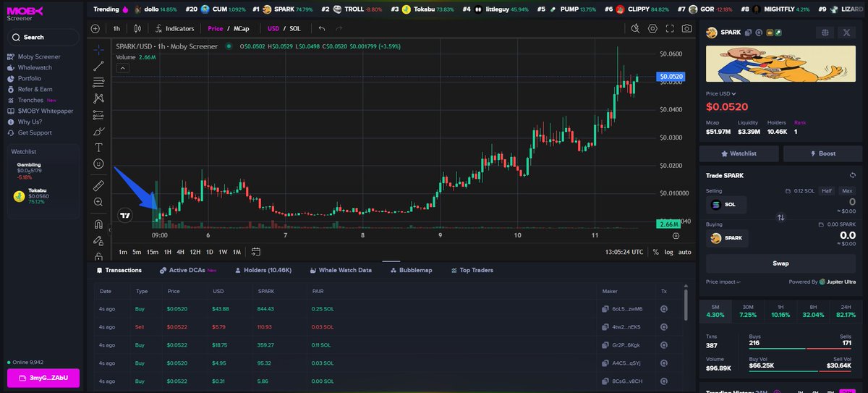Open wallet menu 3myG...ZAbU

43,378
